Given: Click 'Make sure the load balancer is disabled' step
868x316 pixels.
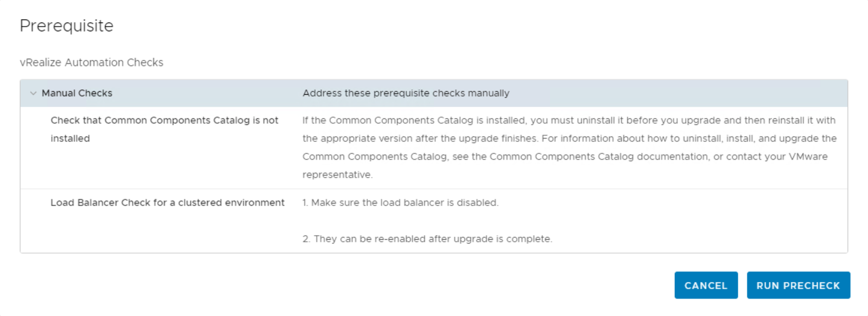Looking at the screenshot, I should click(406, 202).
